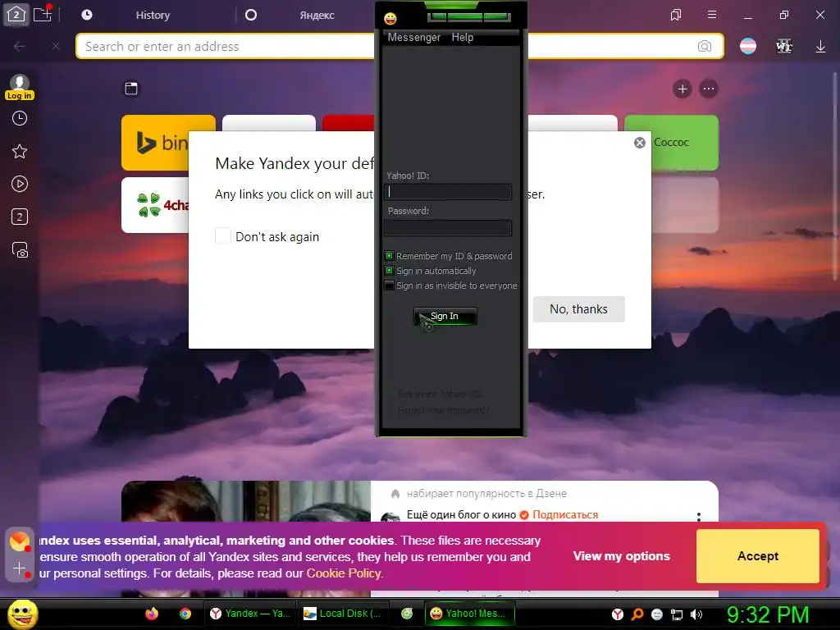Launch Chrome from the taskbar
The width and height of the screenshot is (840, 630).
(185, 614)
